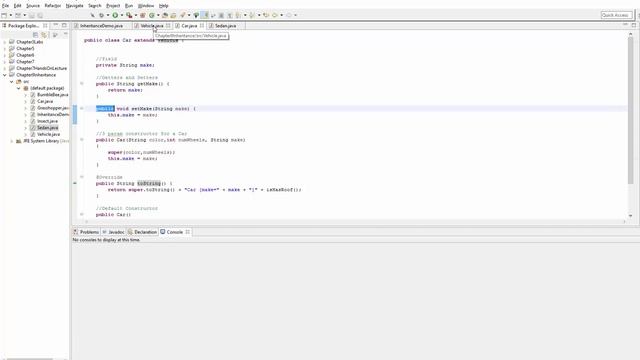640x360 pixels.
Task: Toggle Link with Editor in the Package Explorer
Action: point(44,35)
